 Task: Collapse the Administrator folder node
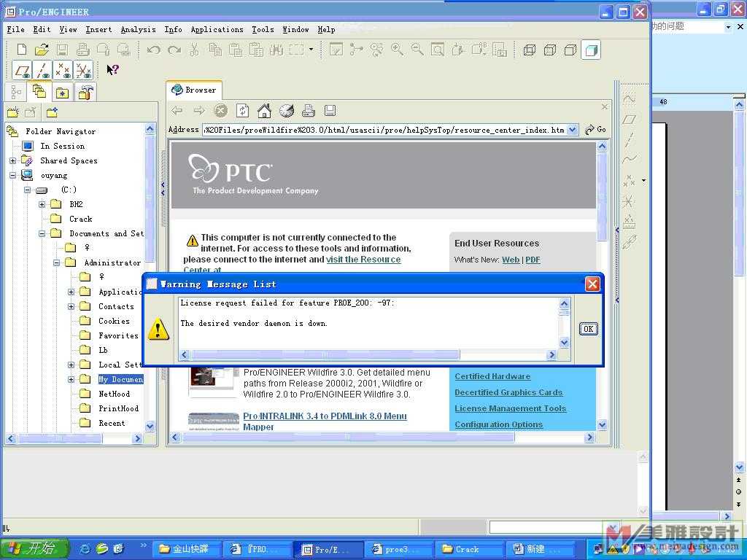point(56,262)
